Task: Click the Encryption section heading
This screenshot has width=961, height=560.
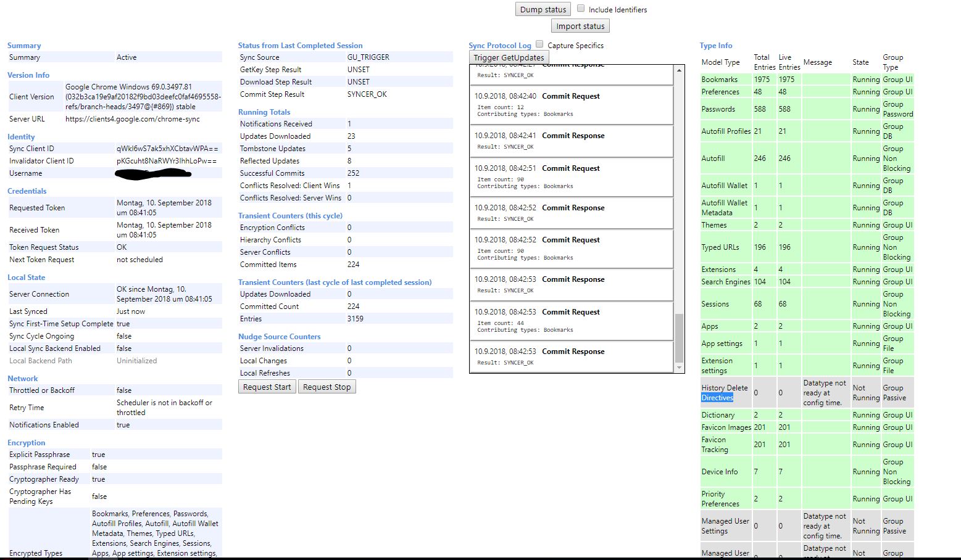Action: tap(27, 443)
